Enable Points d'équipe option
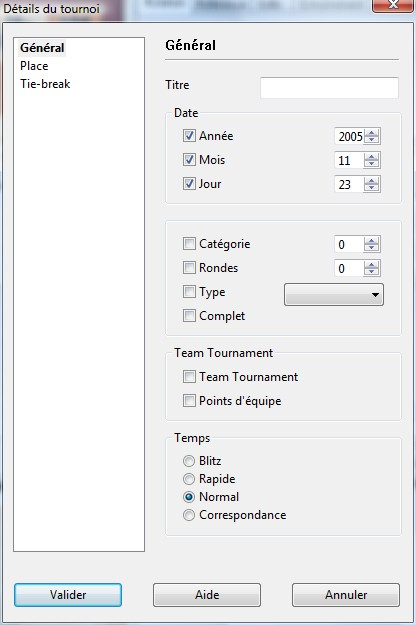 pyautogui.click(x=189, y=400)
